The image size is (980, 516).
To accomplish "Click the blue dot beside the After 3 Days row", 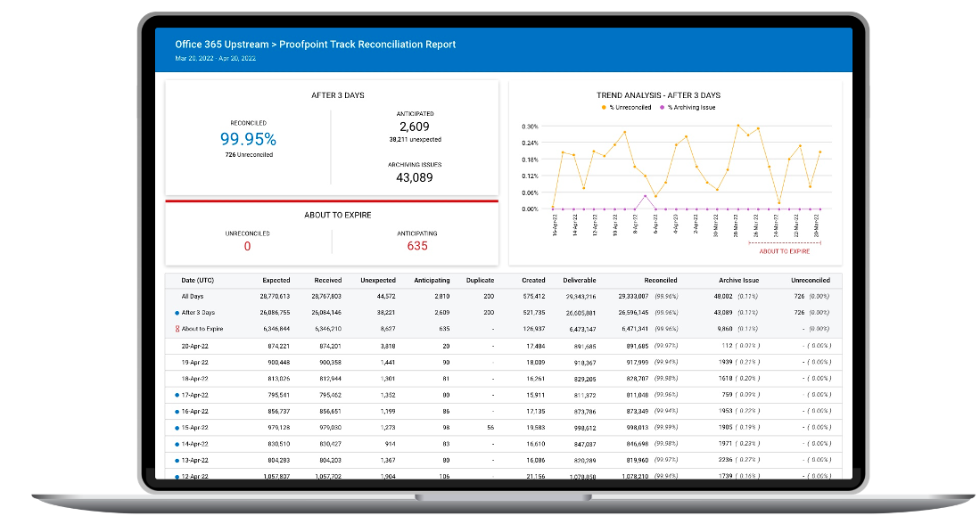I will click(x=177, y=312).
